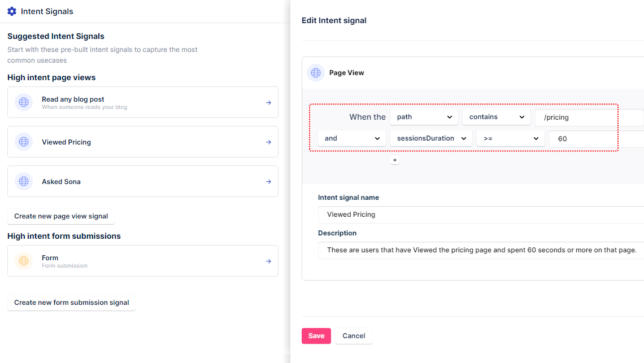This screenshot has height=363, width=644.
Task: Click the 'Description' label
Action: coord(337,233)
